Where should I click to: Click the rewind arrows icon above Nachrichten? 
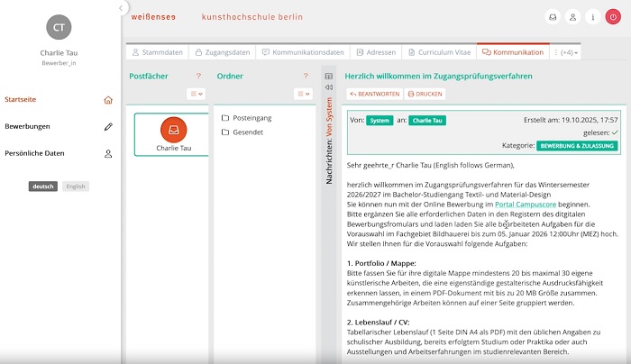coord(329,87)
